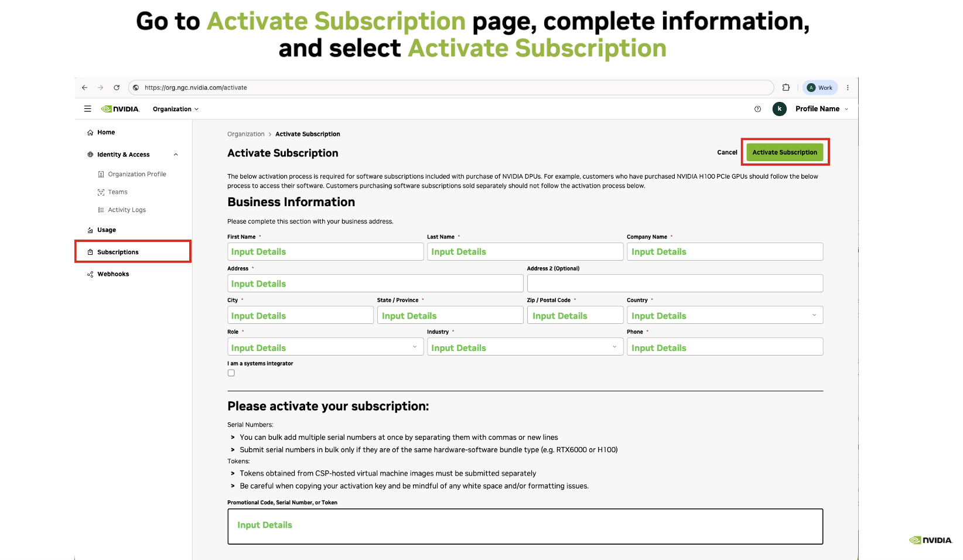Open the Work browser profile chip
The image size is (963, 560).
point(819,88)
